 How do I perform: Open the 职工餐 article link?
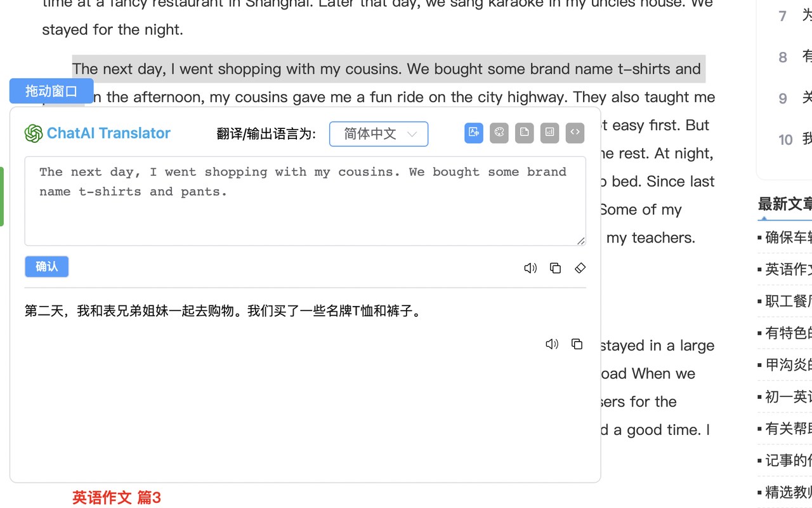pyautogui.click(x=787, y=301)
